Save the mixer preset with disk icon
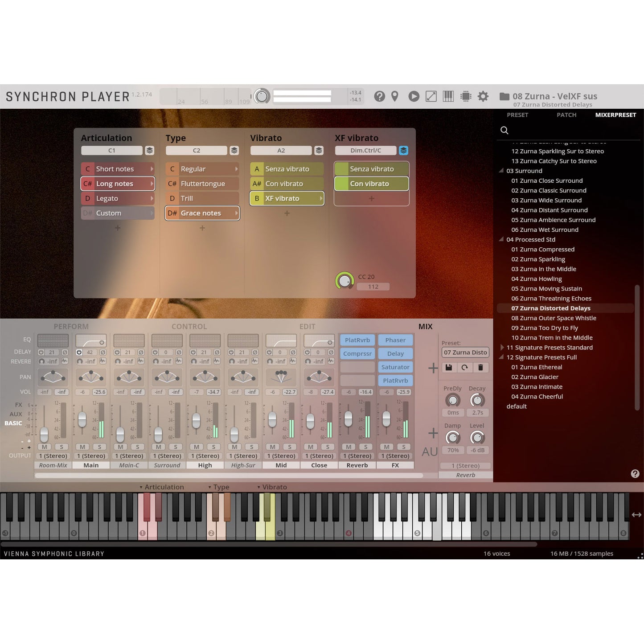644x644 pixels. (449, 367)
